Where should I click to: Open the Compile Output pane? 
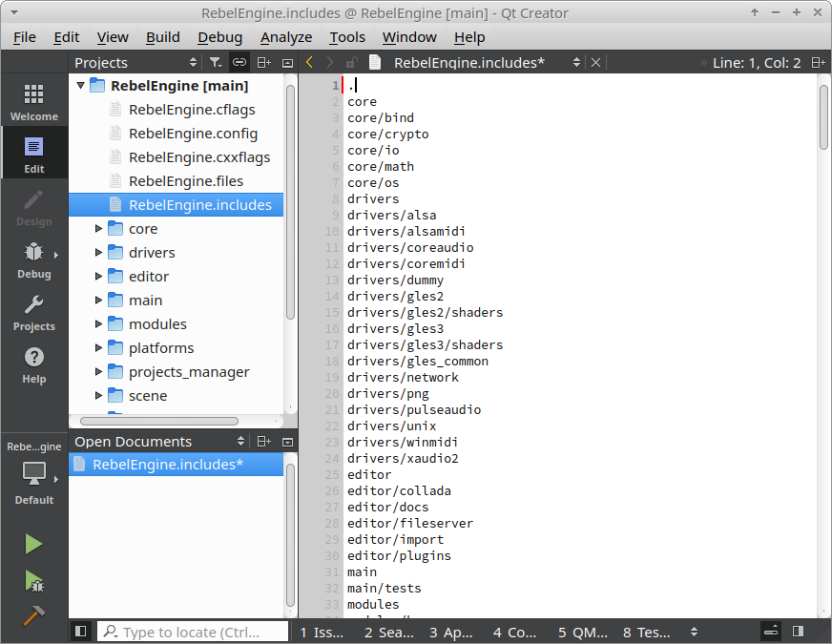coord(515,632)
